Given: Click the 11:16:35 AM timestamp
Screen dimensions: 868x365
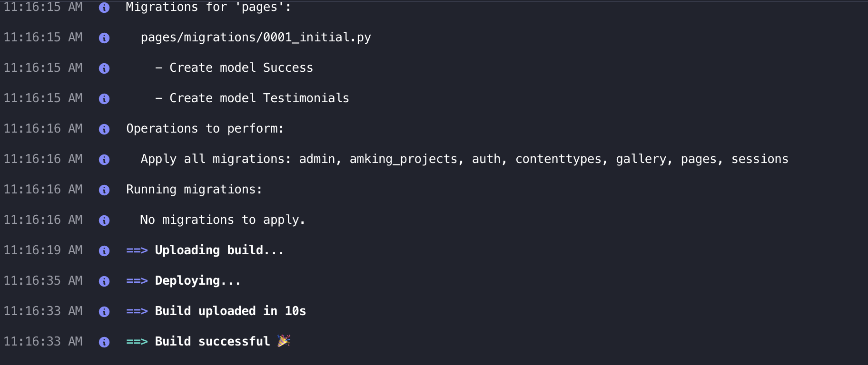Looking at the screenshot, I should (43, 280).
